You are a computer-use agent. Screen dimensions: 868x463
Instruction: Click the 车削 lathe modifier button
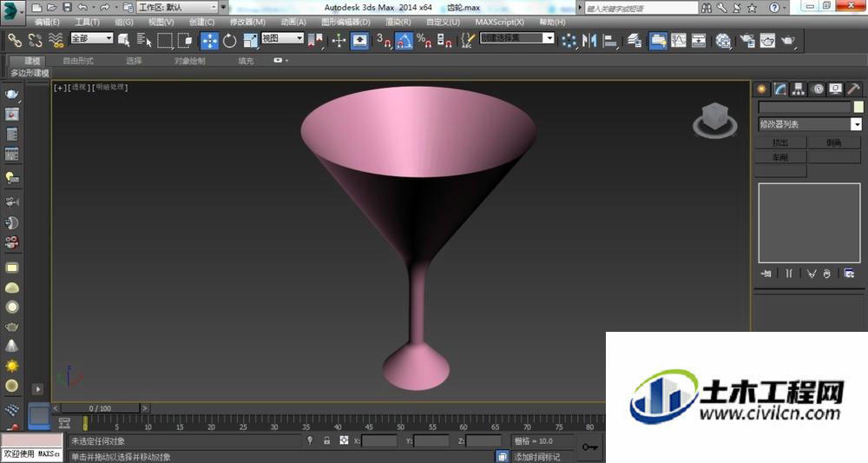(x=780, y=157)
